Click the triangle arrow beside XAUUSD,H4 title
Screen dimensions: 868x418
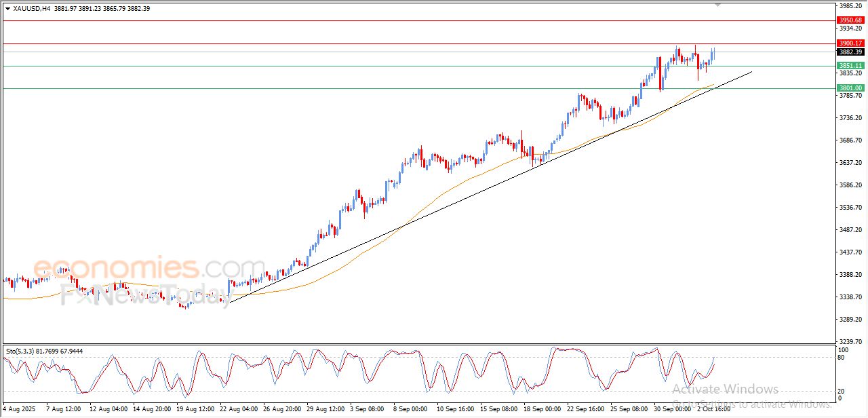click(x=7, y=8)
